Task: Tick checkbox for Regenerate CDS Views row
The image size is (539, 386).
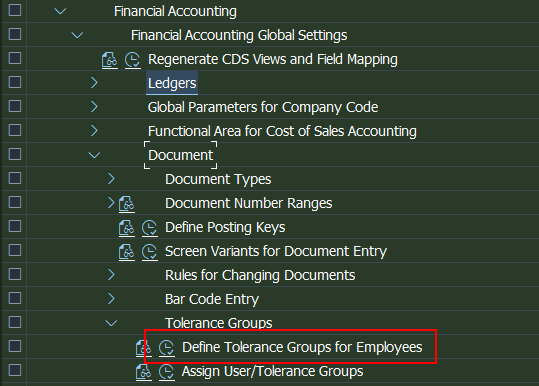Action: coord(15,58)
